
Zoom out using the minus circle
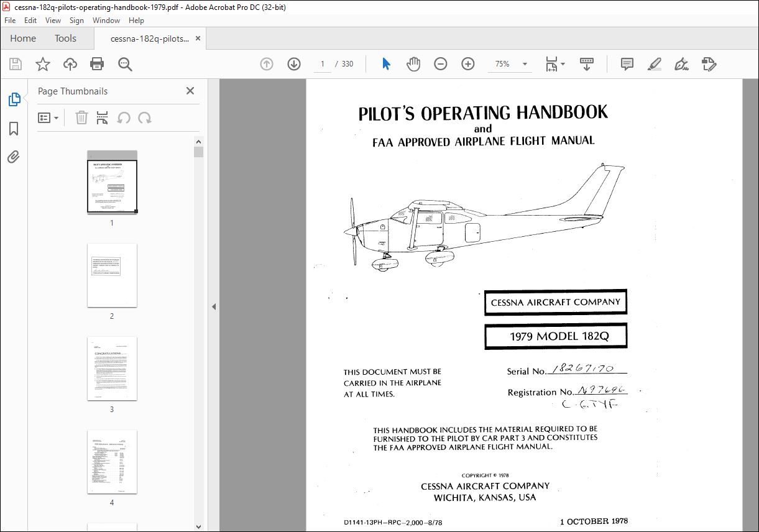pos(441,64)
